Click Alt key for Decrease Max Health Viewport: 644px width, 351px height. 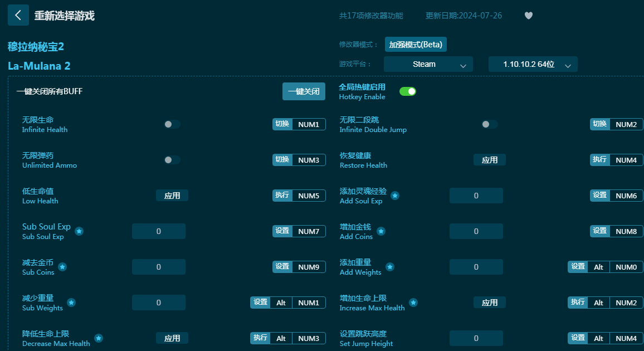pos(281,339)
